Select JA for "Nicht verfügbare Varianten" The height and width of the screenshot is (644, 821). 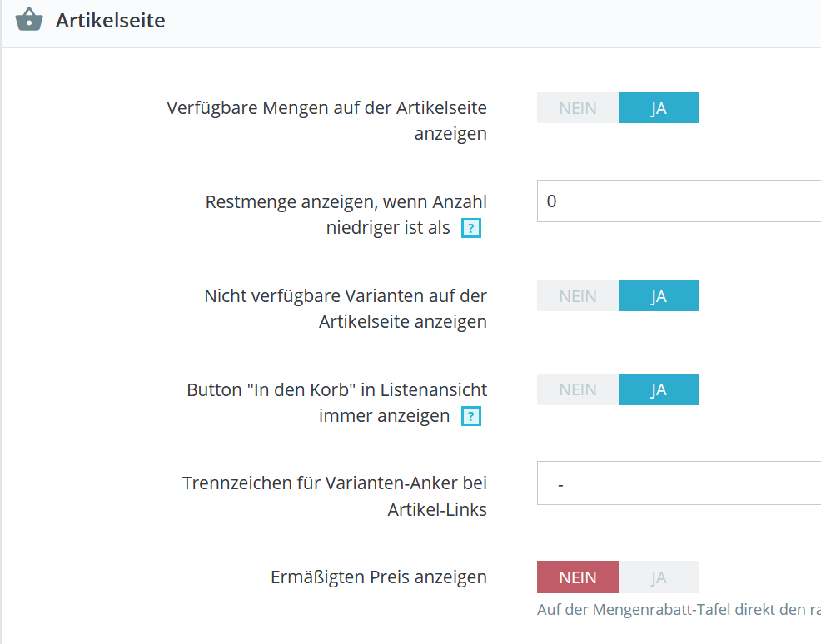coord(659,296)
